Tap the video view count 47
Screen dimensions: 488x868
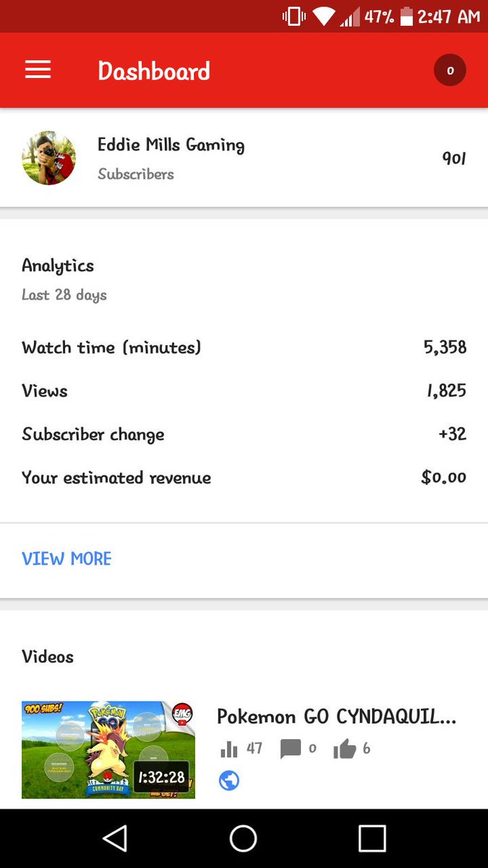click(x=254, y=749)
